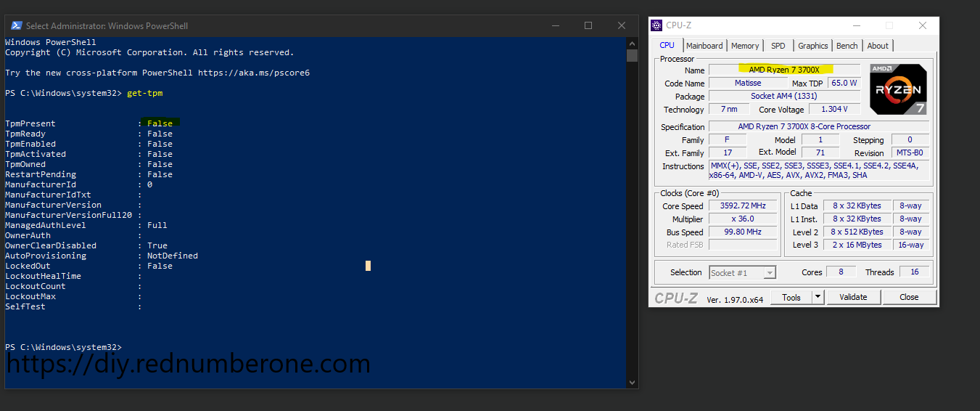This screenshot has height=411, width=980.
Task: Click the L1 Data 8 x 32 KBytes value
Action: pos(857,206)
